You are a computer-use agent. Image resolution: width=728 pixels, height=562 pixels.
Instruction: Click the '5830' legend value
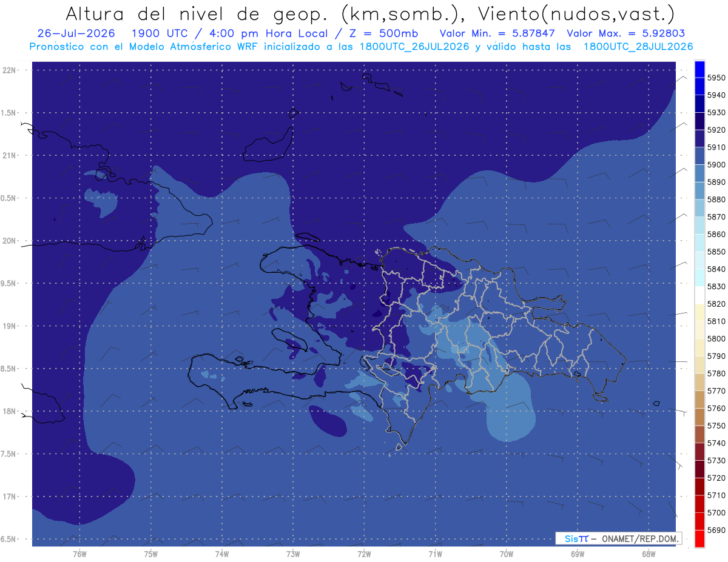(x=716, y=287)
